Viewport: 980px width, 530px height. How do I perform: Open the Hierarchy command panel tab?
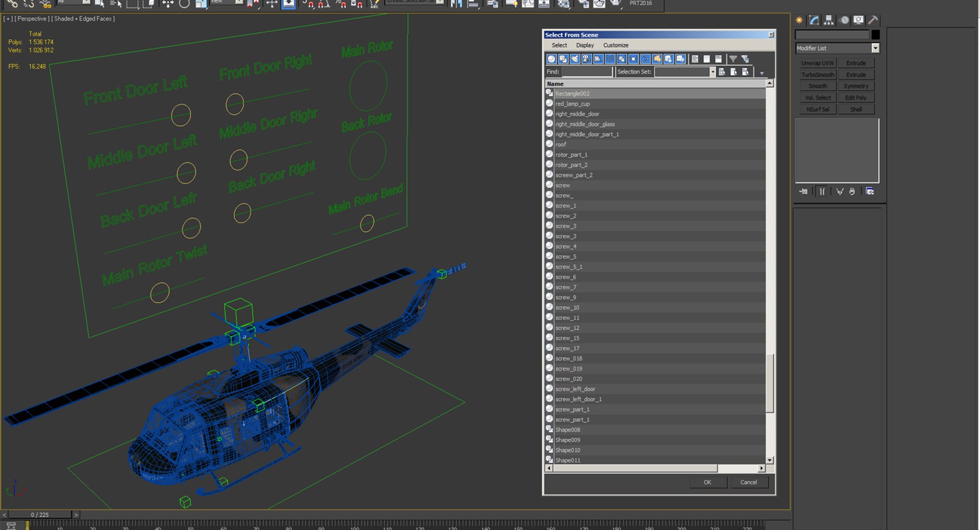(x=829, y=20)
